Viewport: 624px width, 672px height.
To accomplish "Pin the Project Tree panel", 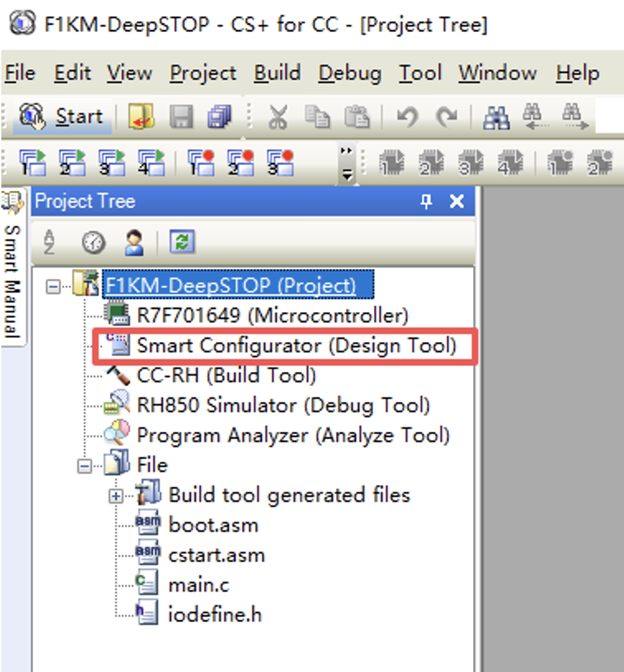I will pos(426,202).
